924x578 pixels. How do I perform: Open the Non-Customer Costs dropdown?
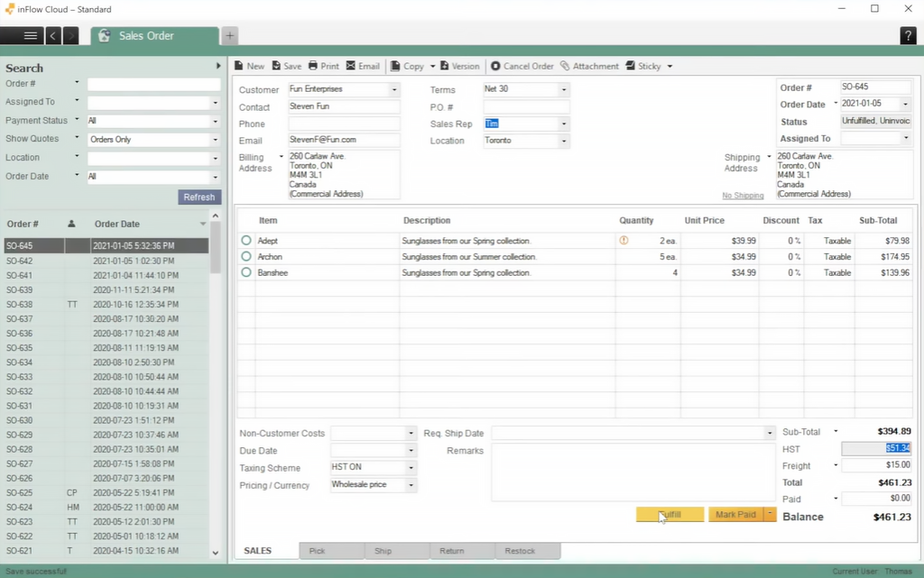pyautogui.click(x=411, y=433)
